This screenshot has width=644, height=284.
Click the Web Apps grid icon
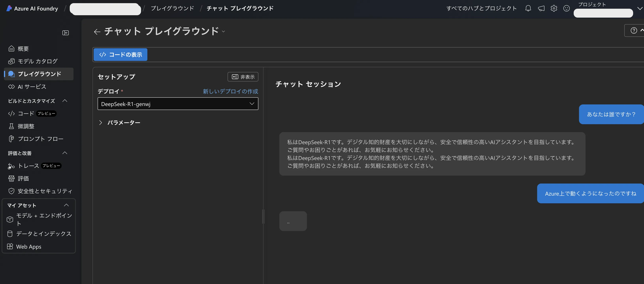click(10, 246)
